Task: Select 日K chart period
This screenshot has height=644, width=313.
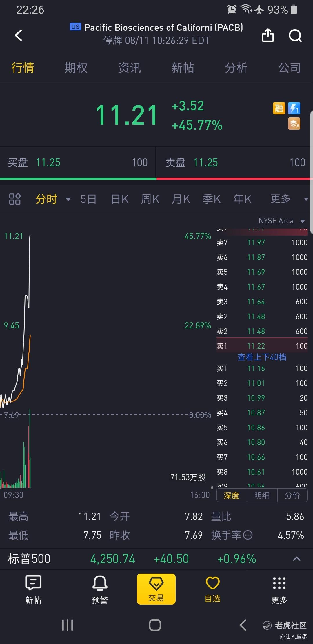Action: pyautogui.click(x=120, y=199)
